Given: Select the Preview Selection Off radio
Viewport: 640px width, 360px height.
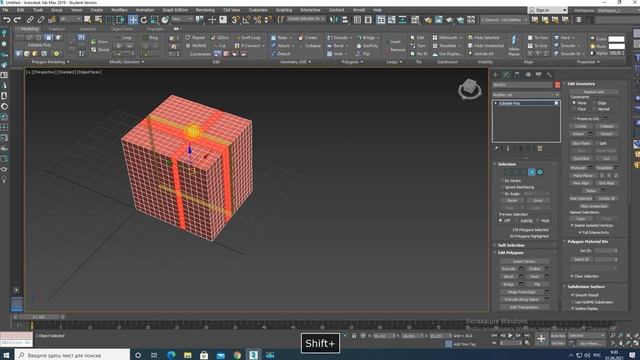Looking at the screenshot, I should (x=501, y=220).
